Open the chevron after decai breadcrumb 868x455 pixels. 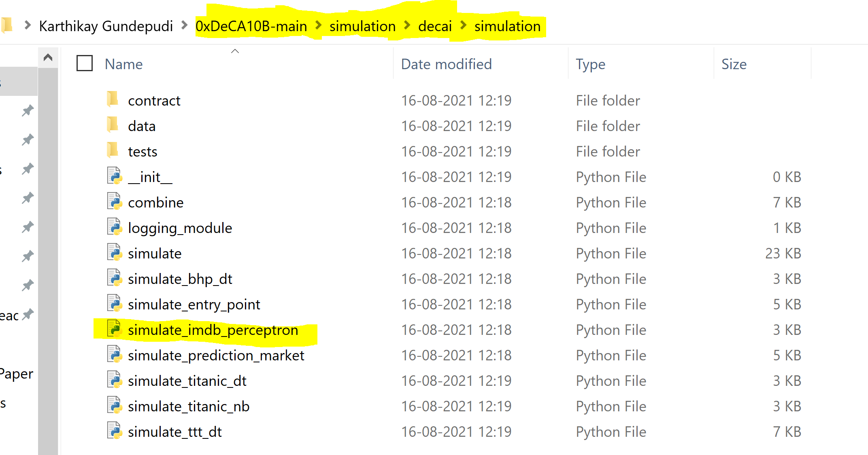(x=463, y=25)
